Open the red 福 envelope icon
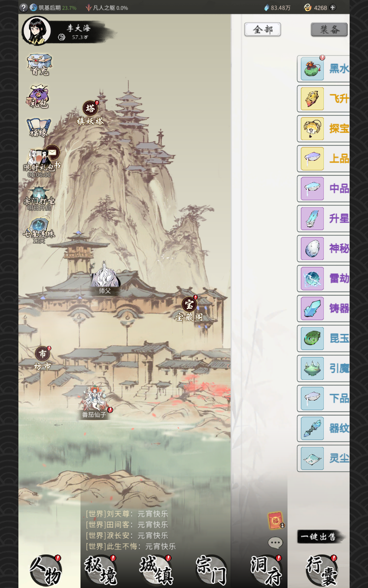 pyautogui.click(x=276, y=520)
